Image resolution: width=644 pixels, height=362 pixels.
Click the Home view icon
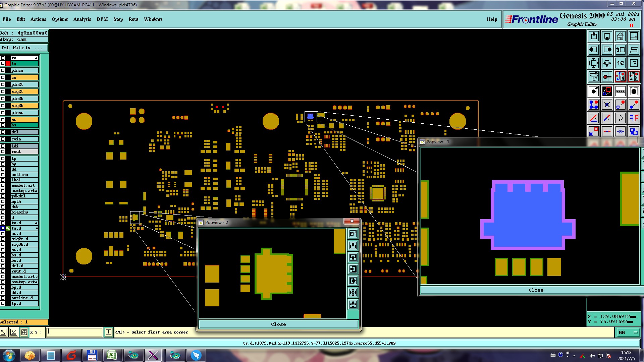(x=620, y=36)
